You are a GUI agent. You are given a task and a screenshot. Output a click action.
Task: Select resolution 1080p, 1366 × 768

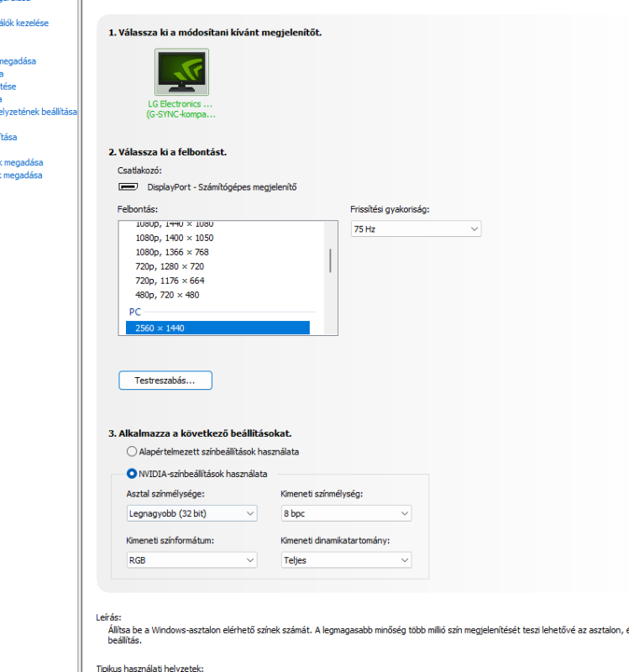pyautogui.click(x=172, y=252)
